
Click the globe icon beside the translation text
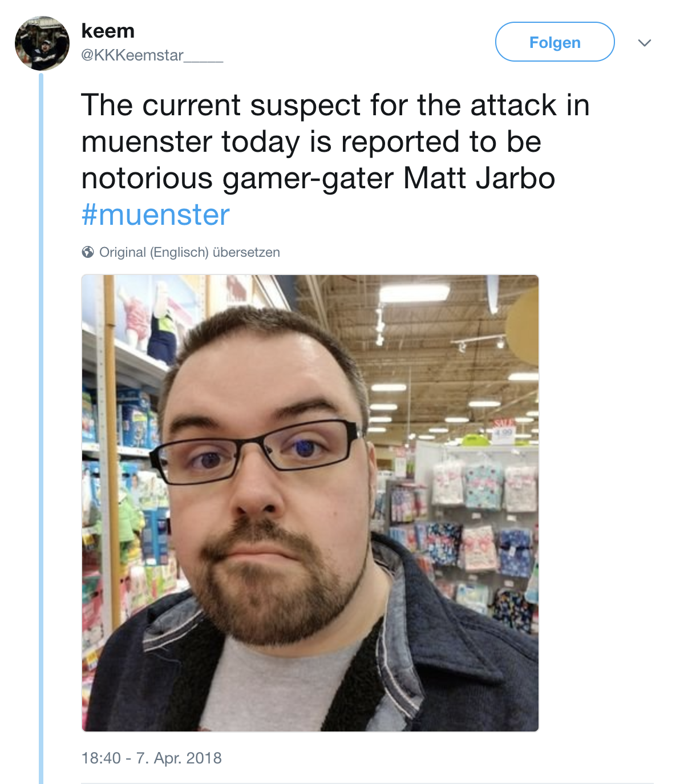pyautogui.click(x=88, y=252)
